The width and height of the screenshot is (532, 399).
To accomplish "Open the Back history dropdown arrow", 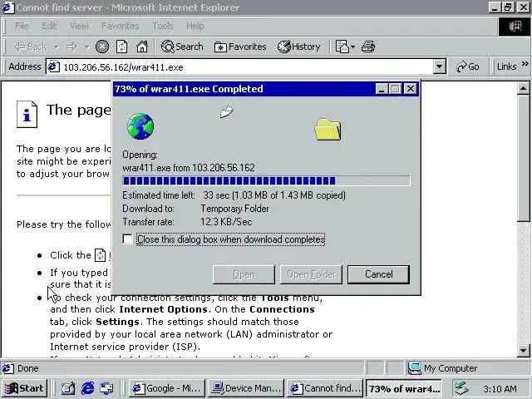I will pyautogui.click(x=56, y=47).
